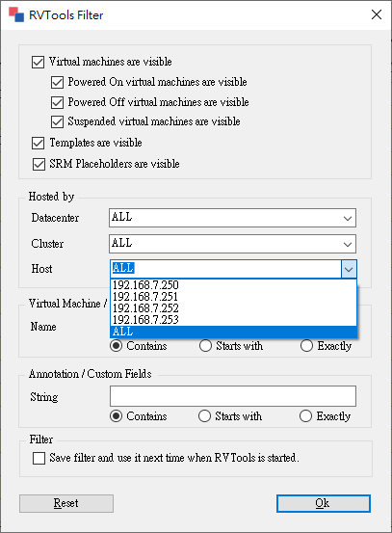Collapse the Host dropdown arrow
392x533 pixels.
349,269
